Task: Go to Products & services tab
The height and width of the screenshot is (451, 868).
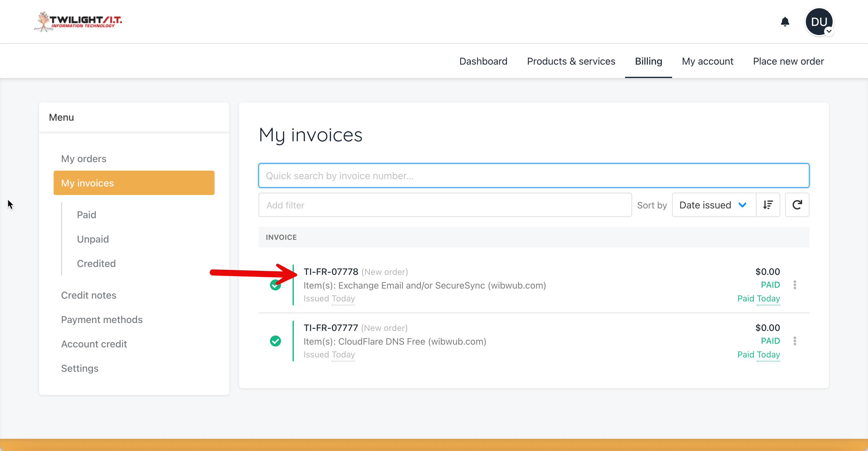Action: point(571,61)
